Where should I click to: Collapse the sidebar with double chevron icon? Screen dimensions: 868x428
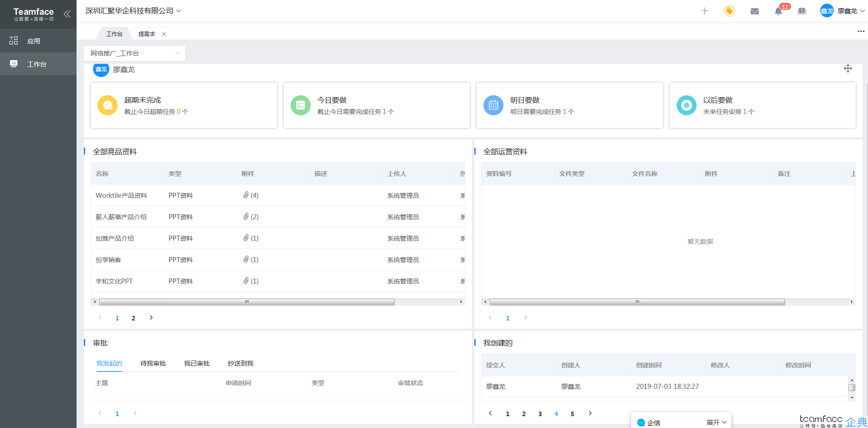pyautogui.click(x=67, y=14)
